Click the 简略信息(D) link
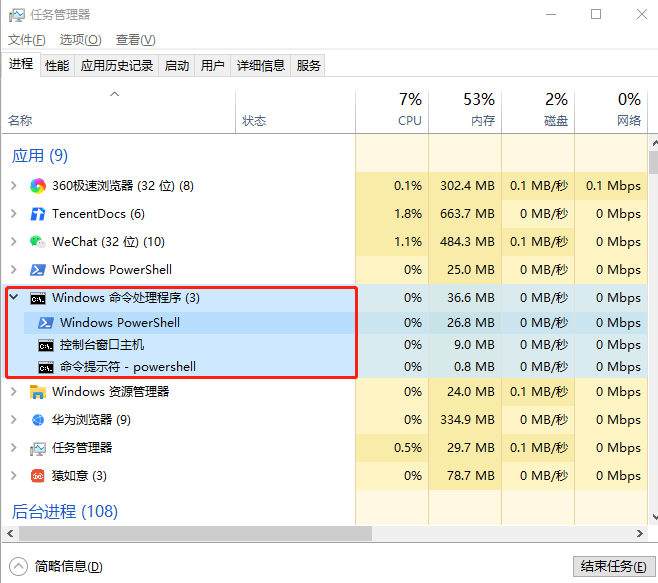This screenshot has width=658, height=583. pyautogui.click(x=68, y=567)
